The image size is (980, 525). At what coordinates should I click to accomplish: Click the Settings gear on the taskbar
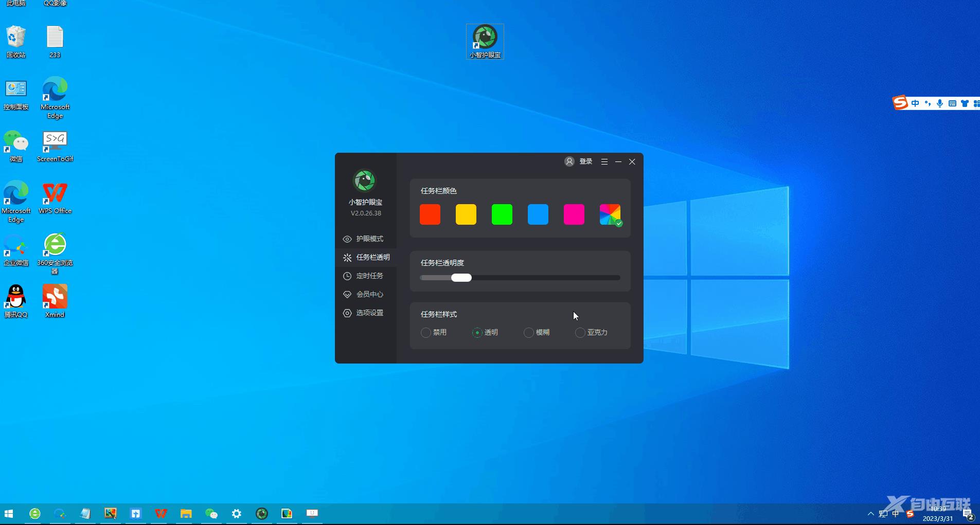[236, 514]
